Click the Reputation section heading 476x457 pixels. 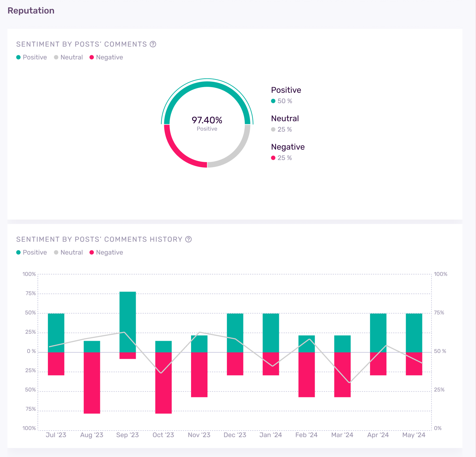pyautogui.click(x=31, y=11)
